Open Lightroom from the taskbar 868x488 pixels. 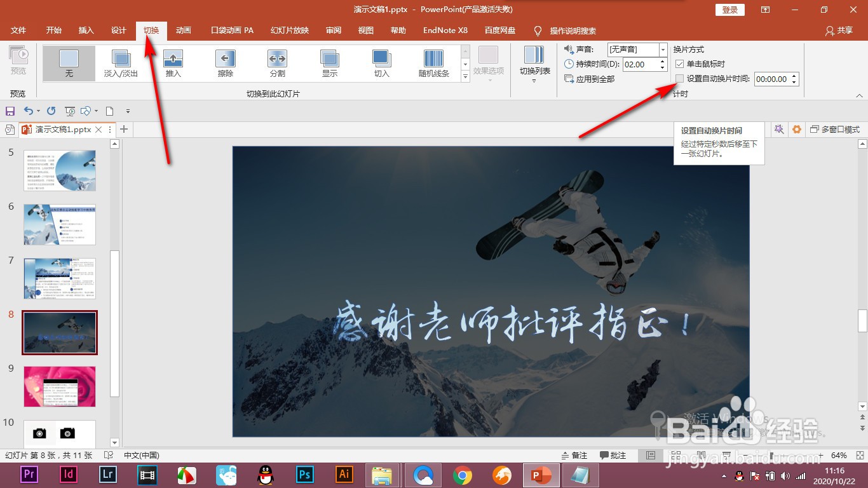(108, 475)
